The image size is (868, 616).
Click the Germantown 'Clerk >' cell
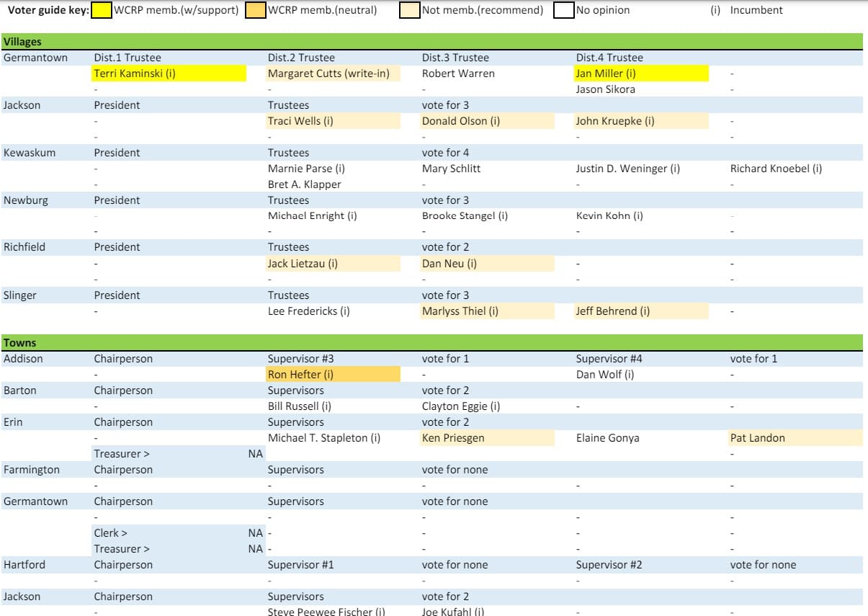[110, 533]
